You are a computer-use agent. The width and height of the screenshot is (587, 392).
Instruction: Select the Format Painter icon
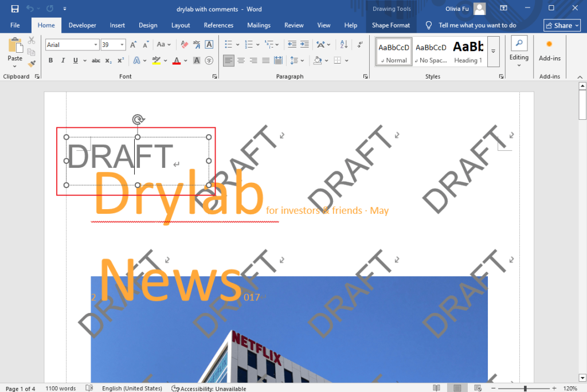[x=32, y=63]
